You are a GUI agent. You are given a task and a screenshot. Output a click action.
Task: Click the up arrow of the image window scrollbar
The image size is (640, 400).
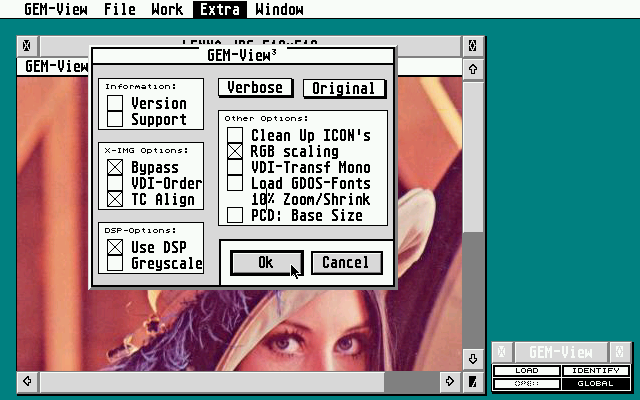pyautogui.click(x=473, y=69)
